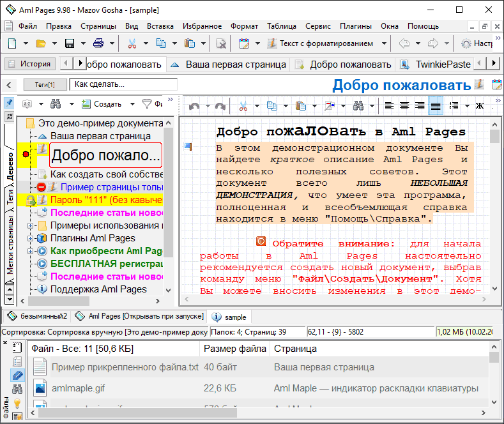This screenshot has height=424, width=504.
Task: Click the 'Теги[1]' button
Action: pos(45,85)
